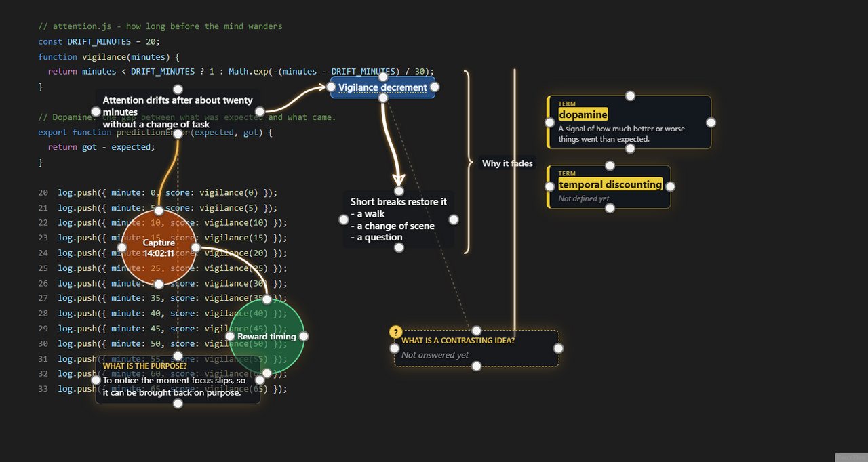Viewport: 868px width, 462px height.
Task: Click left handle of 'What is the purpose?' card
Action: [x=96, y=380]
